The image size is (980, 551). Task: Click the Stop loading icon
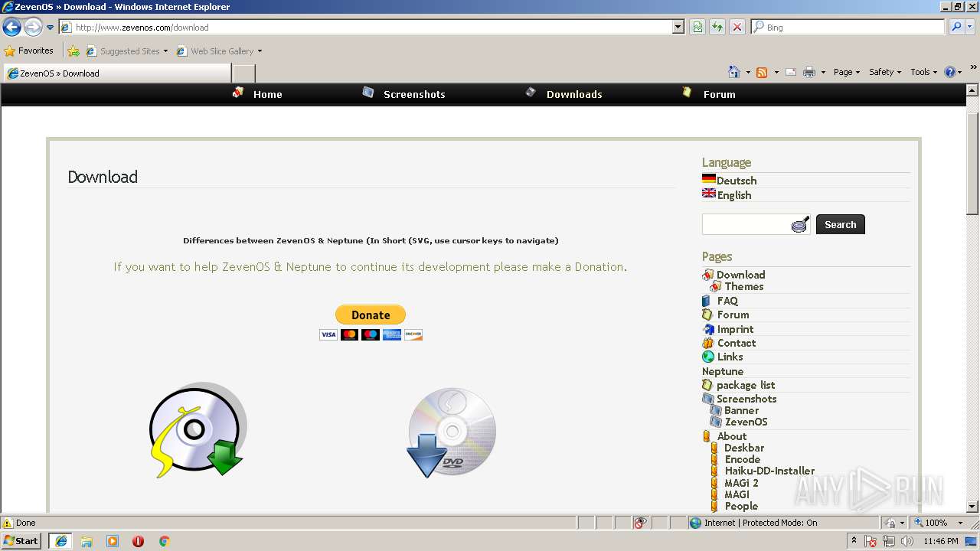(737, 27)
